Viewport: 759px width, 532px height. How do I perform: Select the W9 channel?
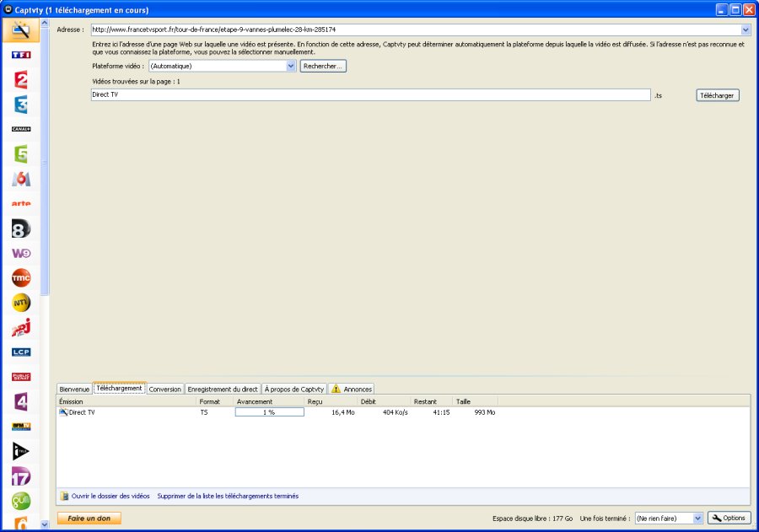[x=21, y=253]
